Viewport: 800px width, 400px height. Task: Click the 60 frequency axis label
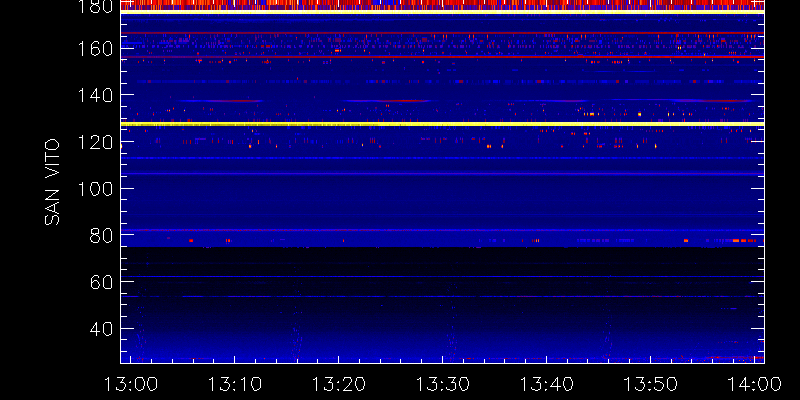click(x=101, y=282)
